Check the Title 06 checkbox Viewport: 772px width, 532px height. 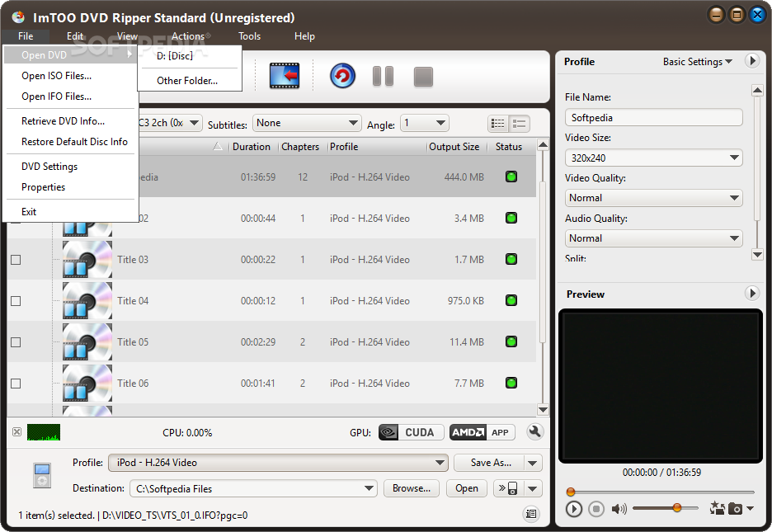[16, 384]
